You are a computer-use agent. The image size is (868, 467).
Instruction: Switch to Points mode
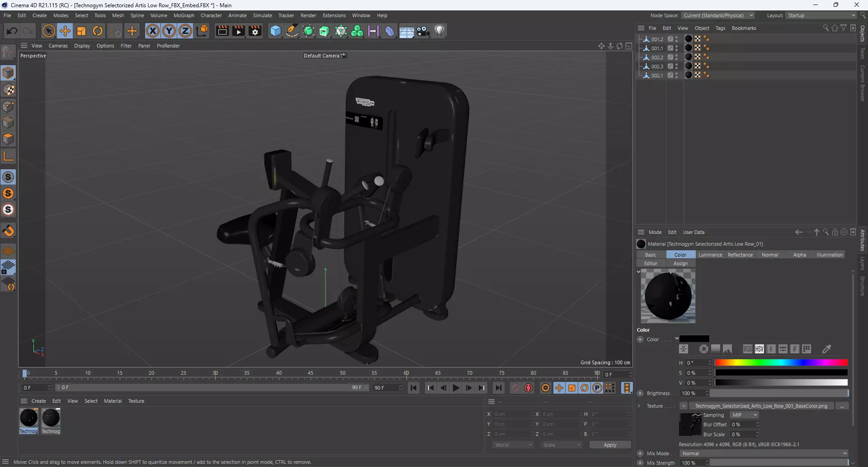coord(9,106)
